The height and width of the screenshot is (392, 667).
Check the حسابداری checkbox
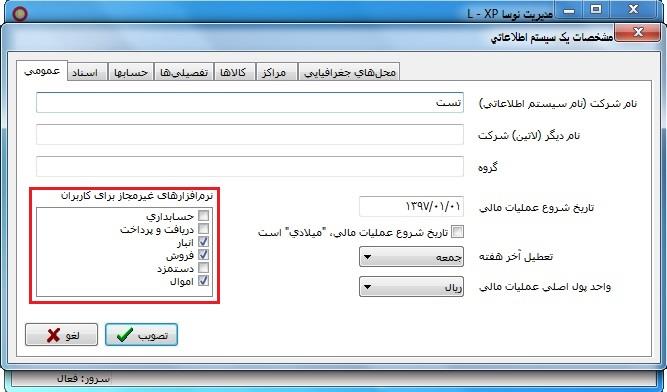pos(204,216)
